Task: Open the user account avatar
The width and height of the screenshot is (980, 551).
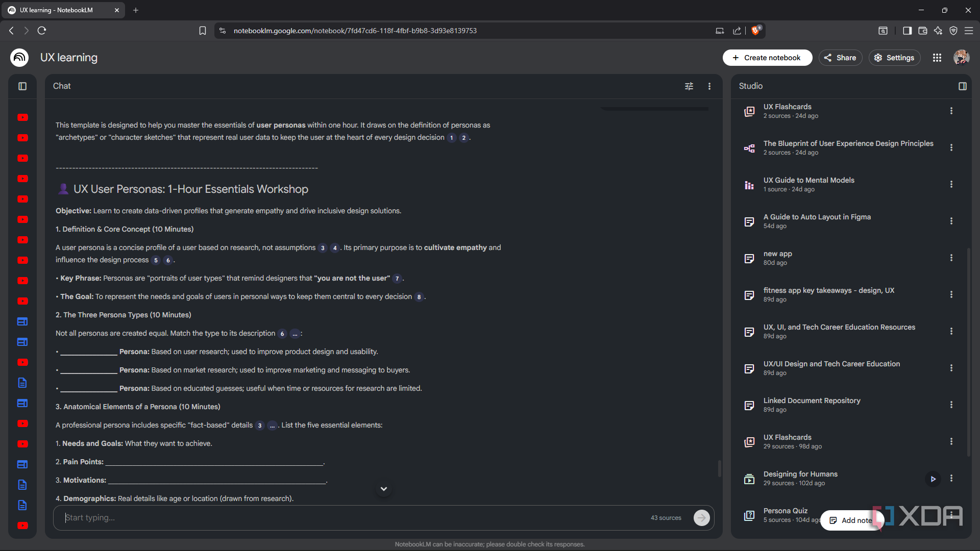Action: pyautogui.click(x=962, y=58)
